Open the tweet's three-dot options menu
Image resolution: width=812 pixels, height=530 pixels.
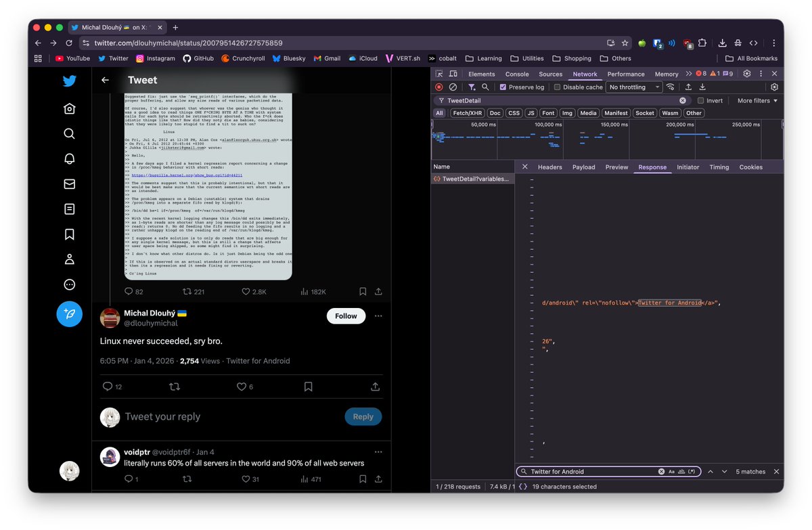click(x=378, y=315)
